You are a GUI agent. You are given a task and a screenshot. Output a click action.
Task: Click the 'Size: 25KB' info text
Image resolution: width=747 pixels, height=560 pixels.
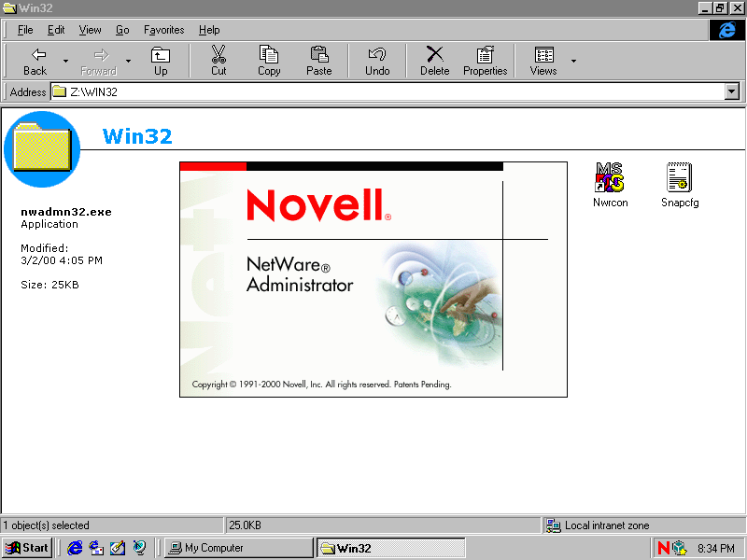49,285
